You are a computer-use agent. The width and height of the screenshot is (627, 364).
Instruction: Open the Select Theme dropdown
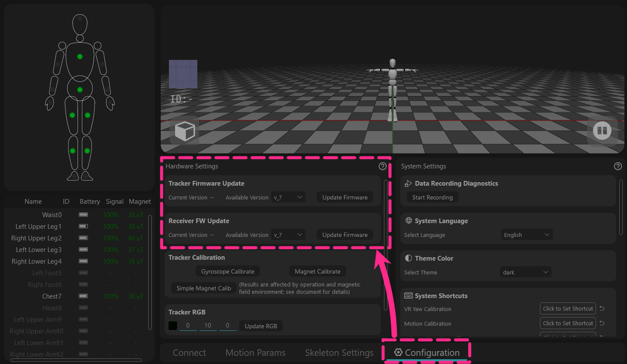(x=526, y=272)
